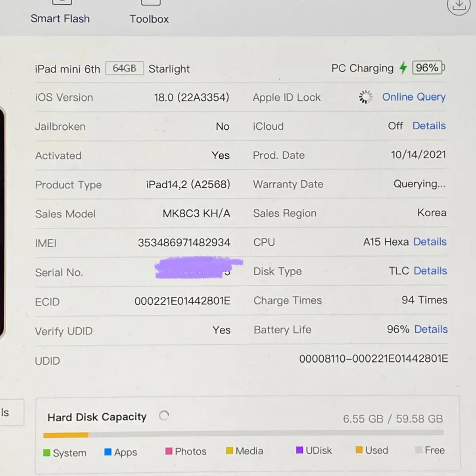Click the orange used portion of disk bar
This screenshot has width=476, height=476.
tap(66, 435)
